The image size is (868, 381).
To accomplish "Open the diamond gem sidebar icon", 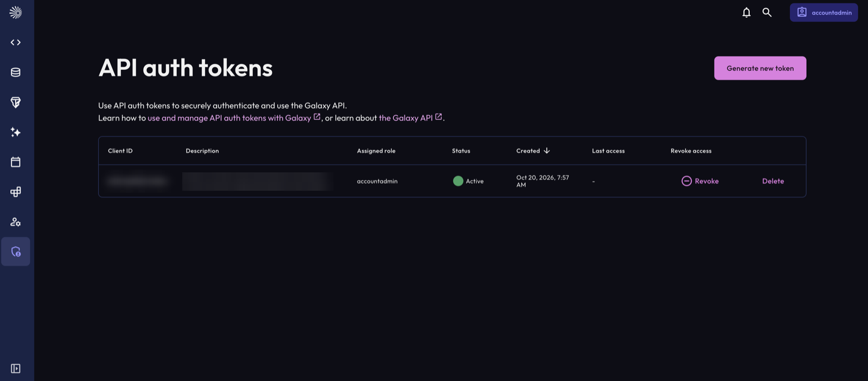I will coord(16,102).
